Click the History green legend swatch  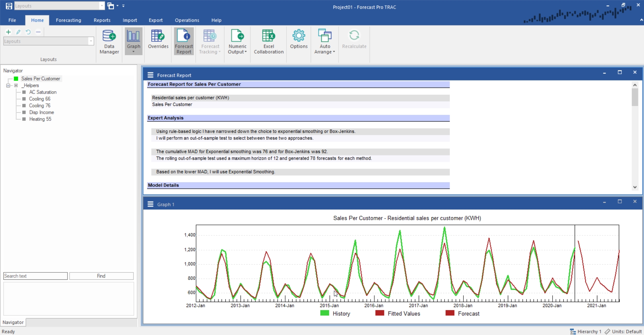click(x=325, y=313)
